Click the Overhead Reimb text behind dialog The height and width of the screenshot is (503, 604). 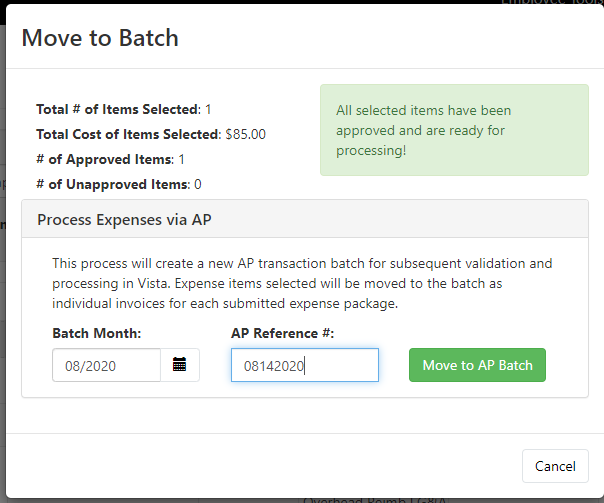(374, 500)
